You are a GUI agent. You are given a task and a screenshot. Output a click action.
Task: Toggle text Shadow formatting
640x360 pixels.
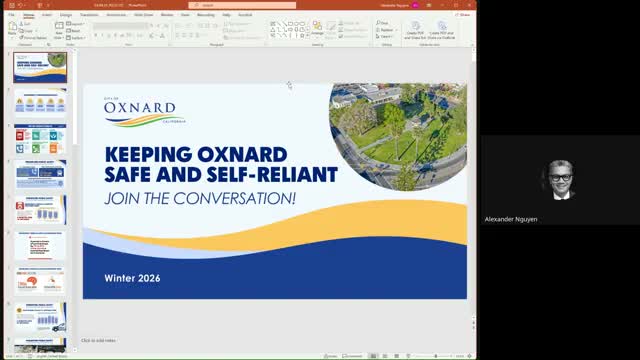tap(116, 36)
